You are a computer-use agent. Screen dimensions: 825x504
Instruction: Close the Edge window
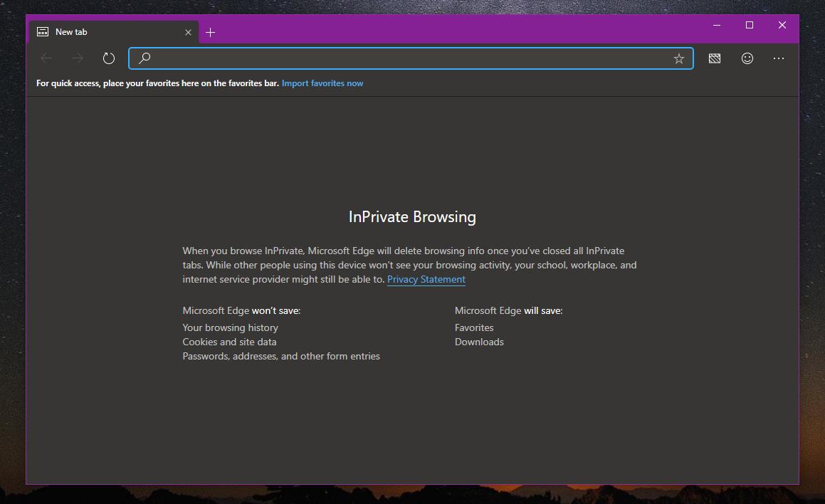click(782, 25)
